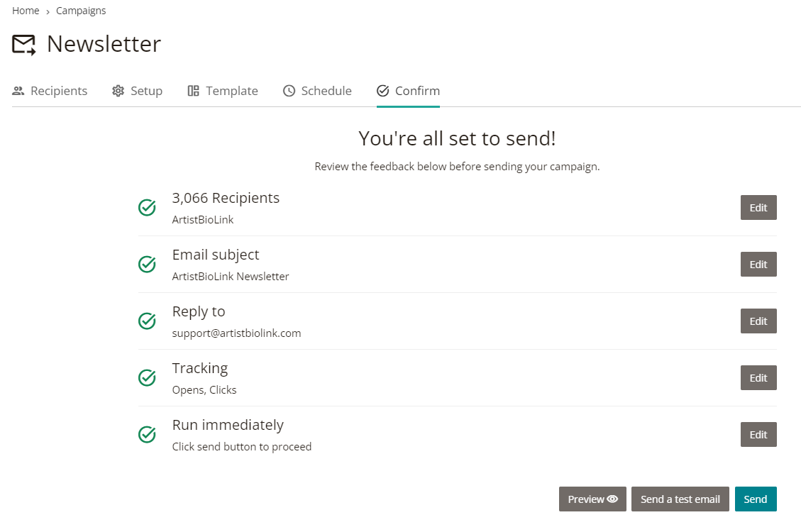The height and width of the screenshot is (532, 801).
Task: Click the teal Send button
Action: tap(756, 499)
